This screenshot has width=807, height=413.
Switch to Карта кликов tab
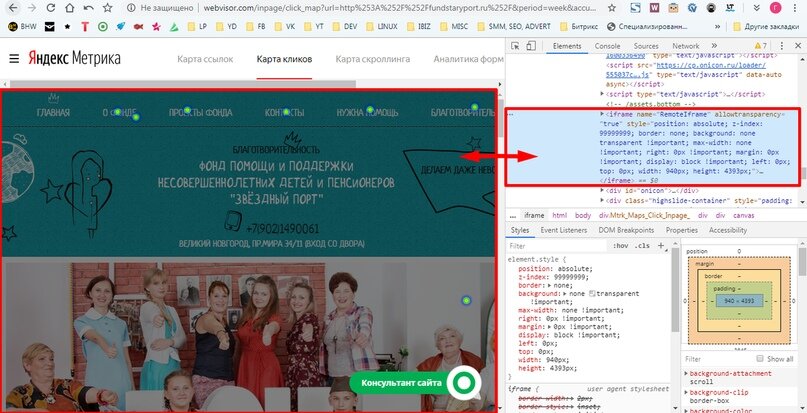tap(284, 59)
